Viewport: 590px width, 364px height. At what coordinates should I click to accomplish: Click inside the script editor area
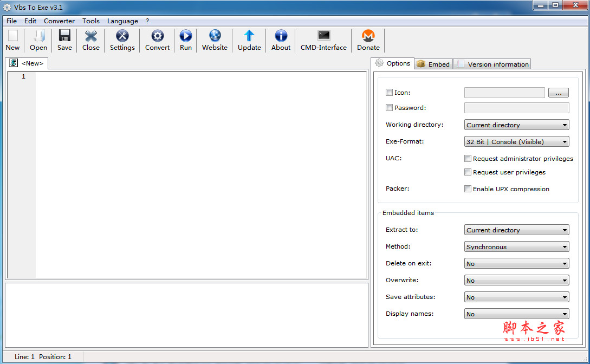[200, 173]
